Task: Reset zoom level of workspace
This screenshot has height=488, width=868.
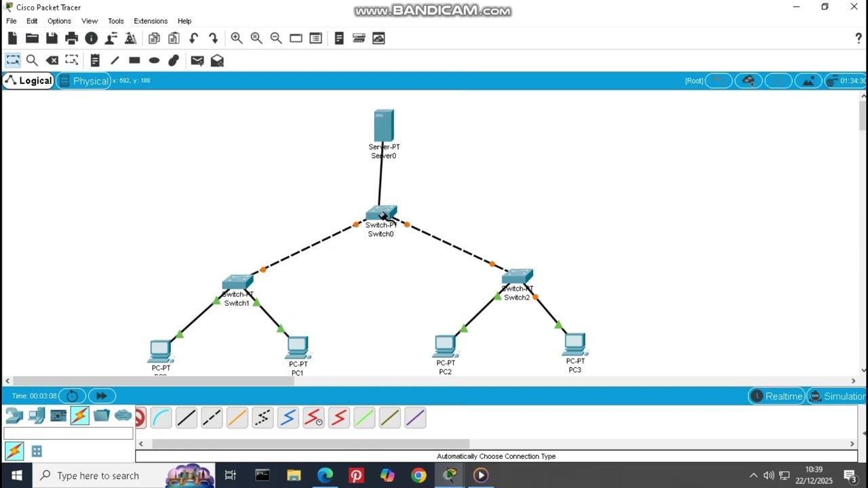Action: point(256,39)
